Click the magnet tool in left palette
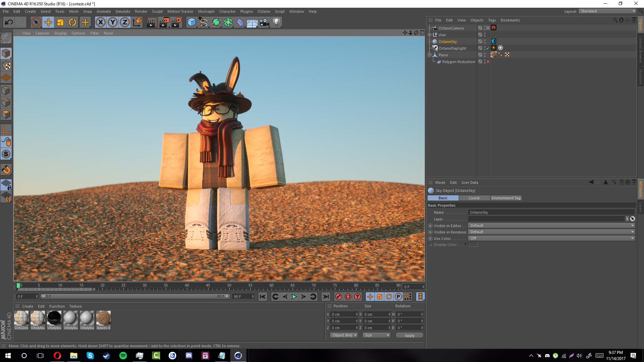This screenshot has height=362, width=644. click(x=6, y=169)
